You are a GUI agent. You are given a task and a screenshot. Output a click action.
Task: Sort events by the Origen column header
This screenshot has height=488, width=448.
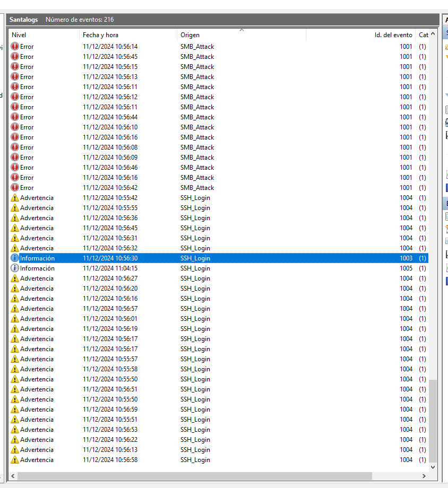point(242,35)
